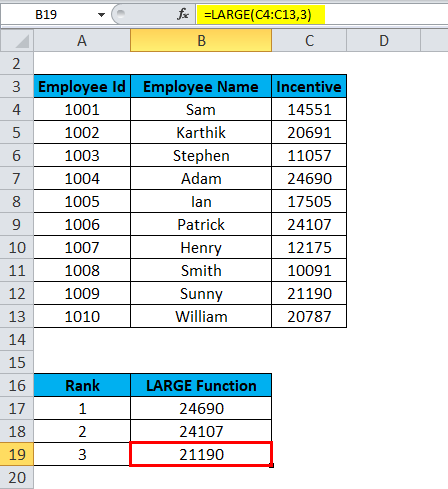Click the Rank header cell
This screenshot has width=448, height=489.
[82, 385]
